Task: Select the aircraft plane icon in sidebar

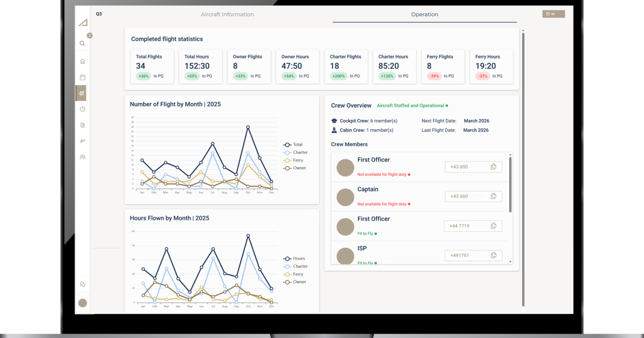Action: coord(82,93)
